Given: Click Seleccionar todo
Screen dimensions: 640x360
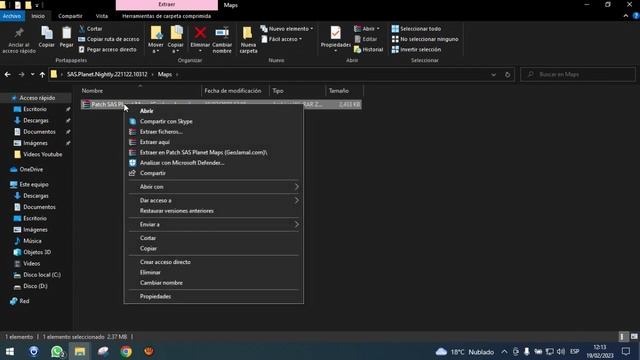Looking at the screenshot, I should (x=416, y=29).
